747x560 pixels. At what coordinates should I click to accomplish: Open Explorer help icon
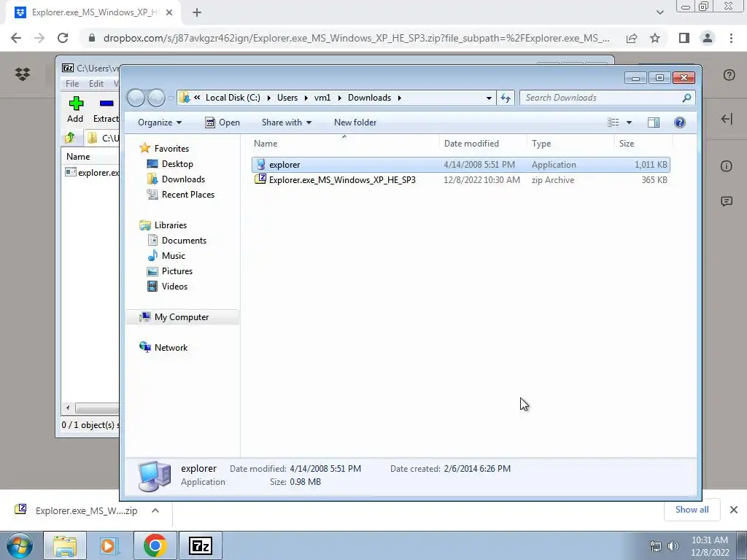680,122
